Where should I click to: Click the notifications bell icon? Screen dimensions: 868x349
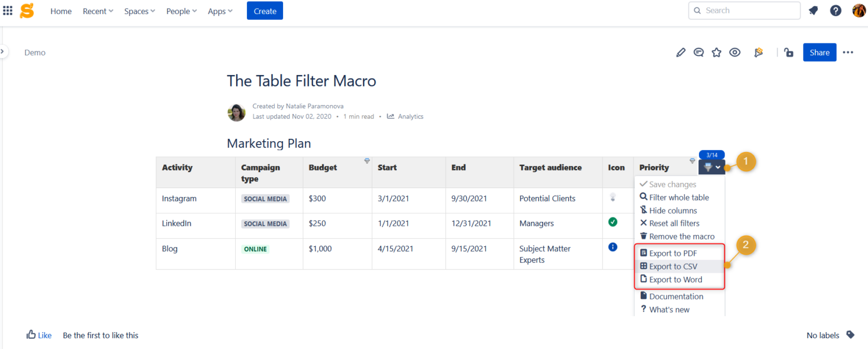coord(813,10)
